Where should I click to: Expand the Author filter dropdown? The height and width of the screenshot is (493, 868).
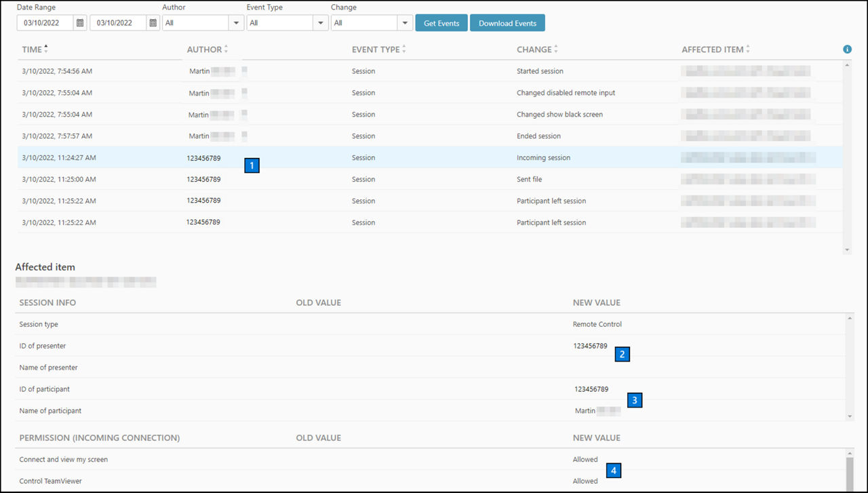tap(237, 23)
